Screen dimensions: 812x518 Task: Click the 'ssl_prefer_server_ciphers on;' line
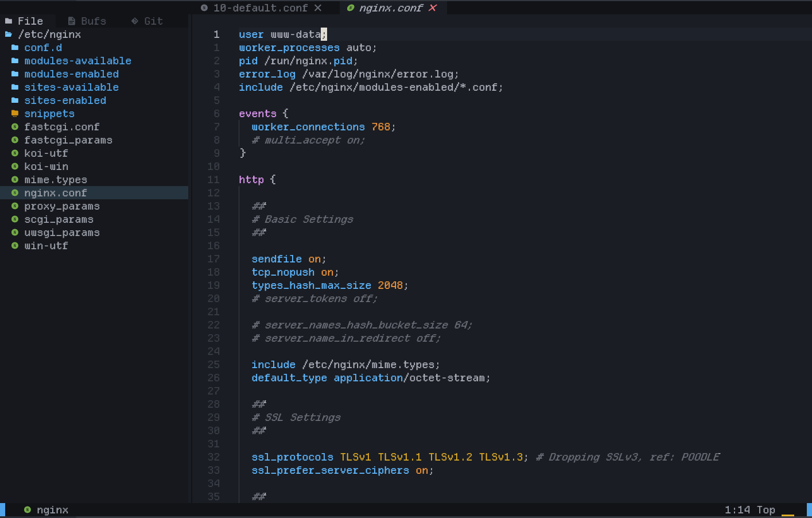pyautogui.click(x=343, y=470)
